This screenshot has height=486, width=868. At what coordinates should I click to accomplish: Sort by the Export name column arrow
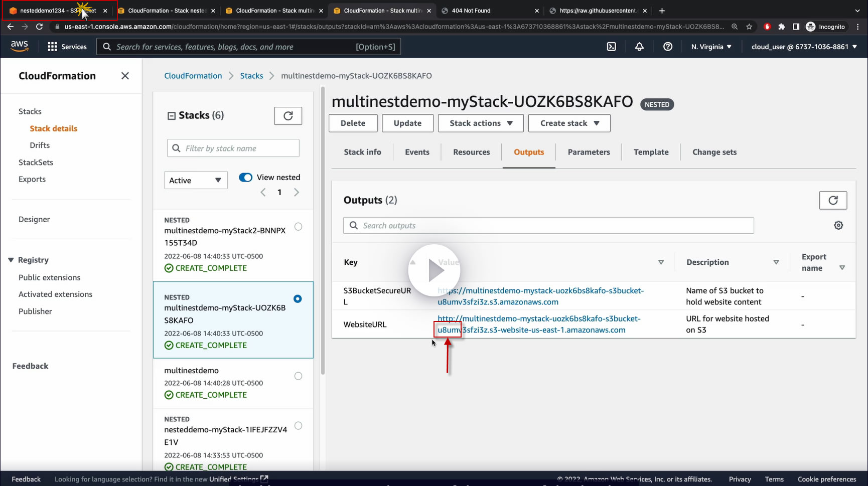pos(842,268)
